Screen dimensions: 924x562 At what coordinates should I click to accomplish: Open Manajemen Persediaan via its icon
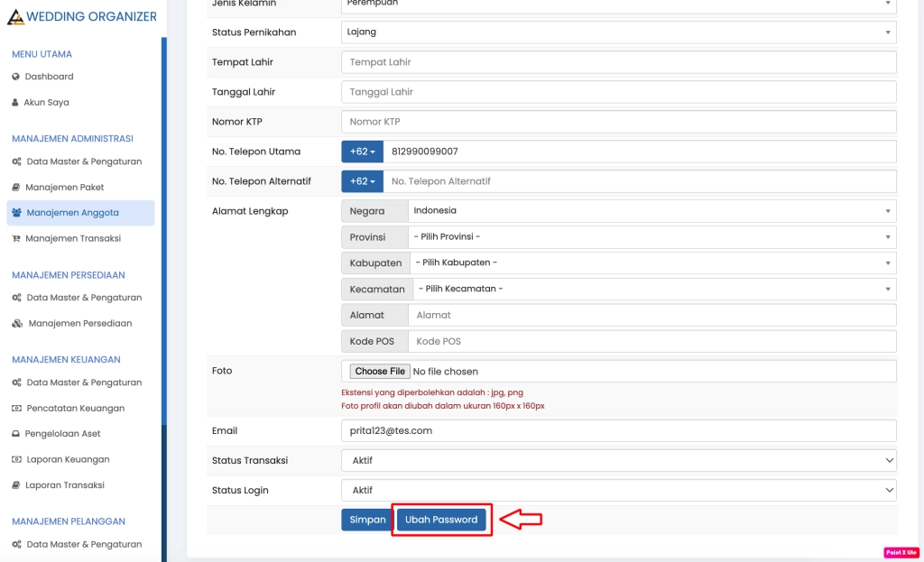pyautogui.click(x=18, y=321)
